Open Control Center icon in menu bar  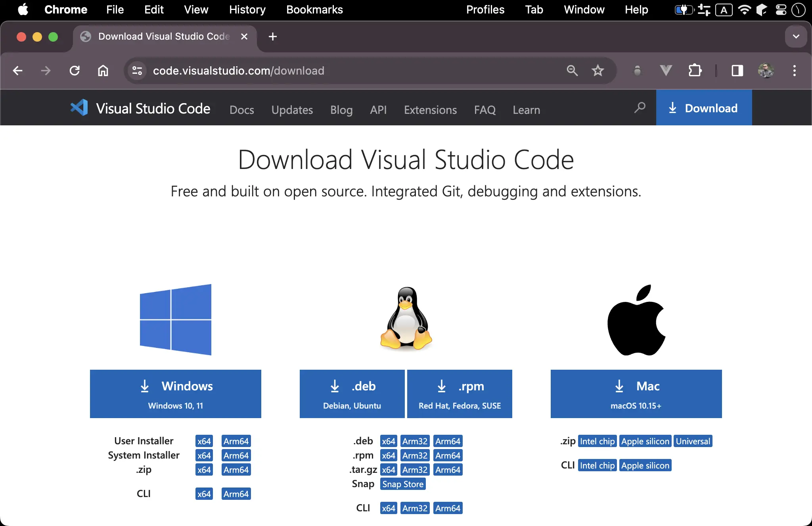click(x=781, y=10)
